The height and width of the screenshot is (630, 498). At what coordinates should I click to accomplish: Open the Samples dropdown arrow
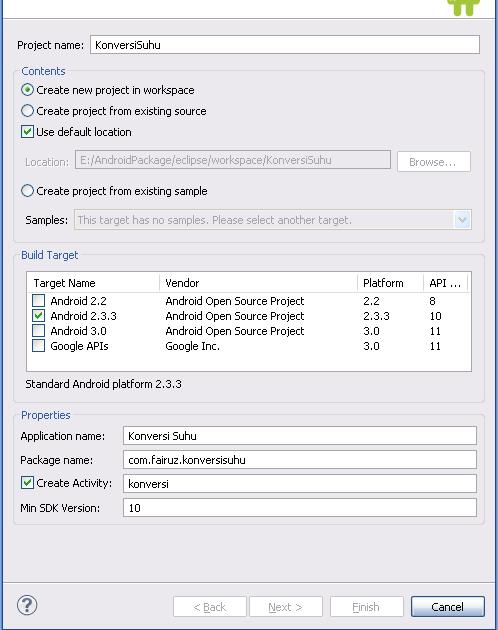click(x=462, y=220)
